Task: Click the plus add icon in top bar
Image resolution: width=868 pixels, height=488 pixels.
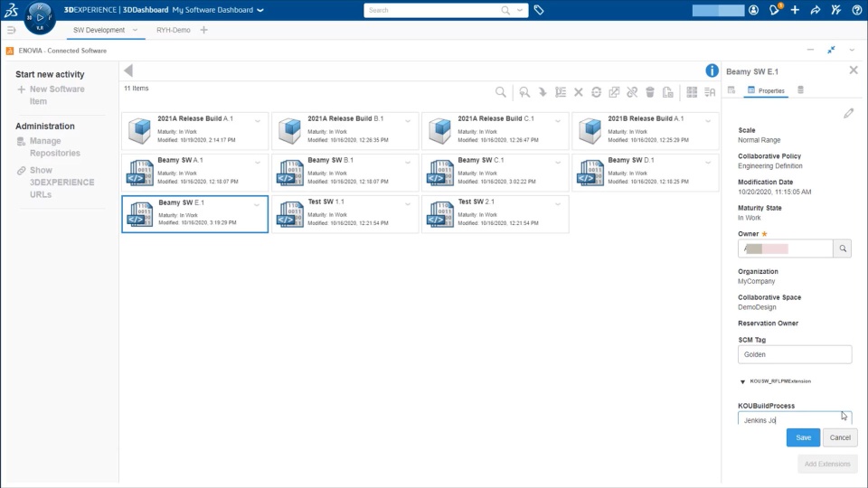Action: point(795,10)
